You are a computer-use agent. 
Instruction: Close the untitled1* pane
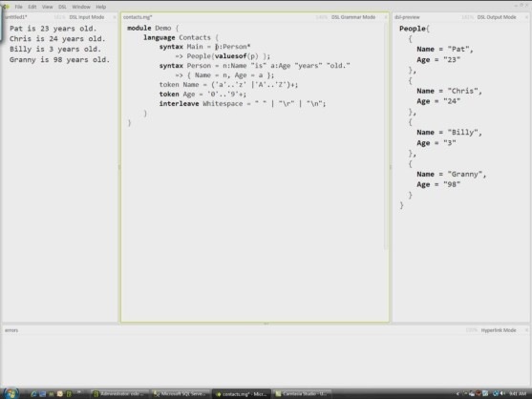click(x=115, y=17)
